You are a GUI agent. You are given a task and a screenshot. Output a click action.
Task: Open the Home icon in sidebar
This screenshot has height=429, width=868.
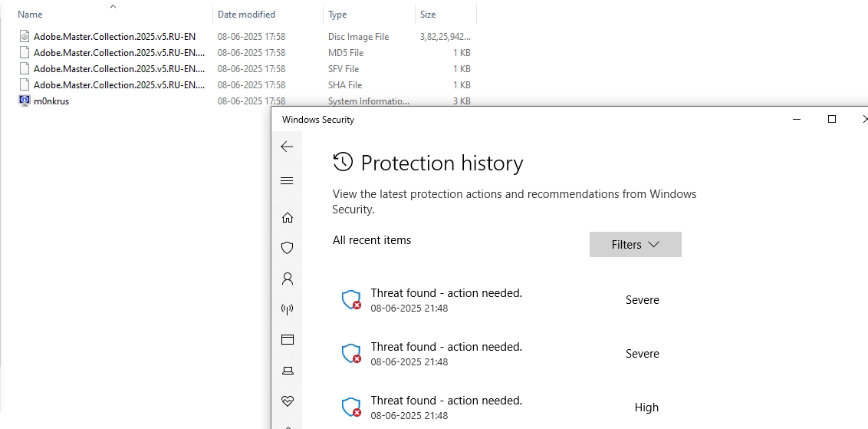[x=288, y=217]
